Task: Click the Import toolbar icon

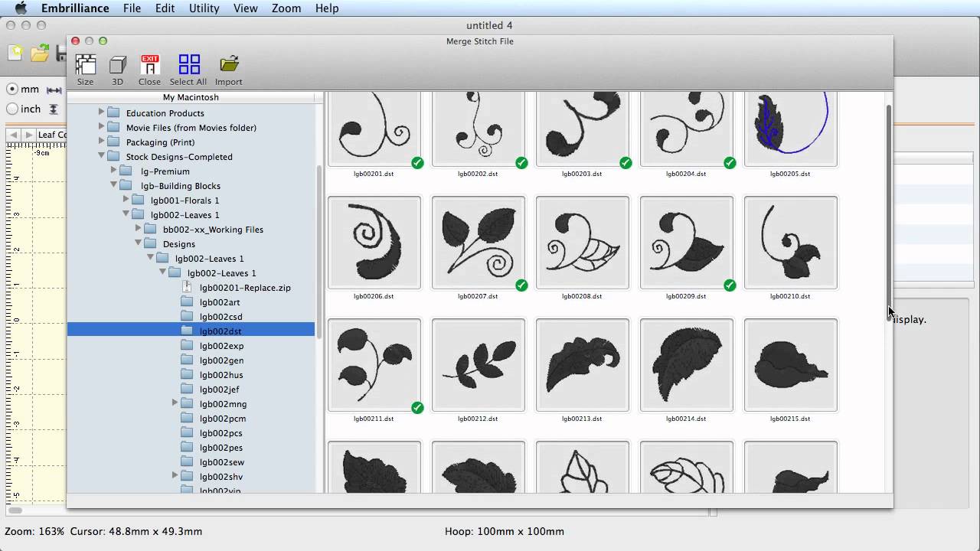Action: 228,65
